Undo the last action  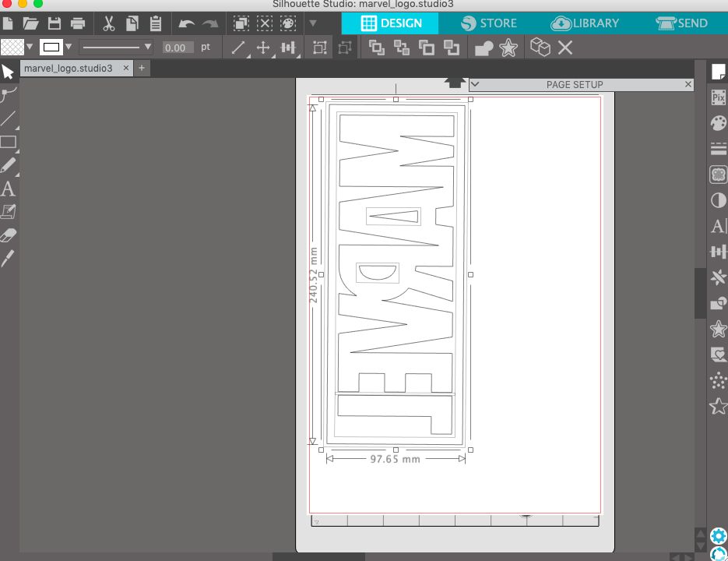187,23
